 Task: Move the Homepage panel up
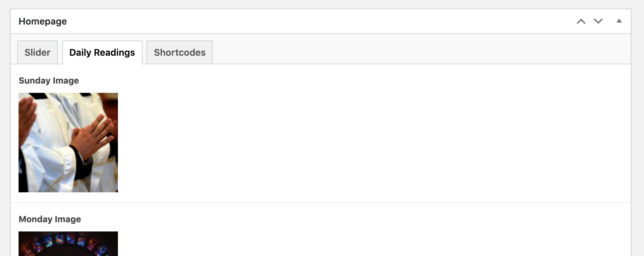(581, 22)
